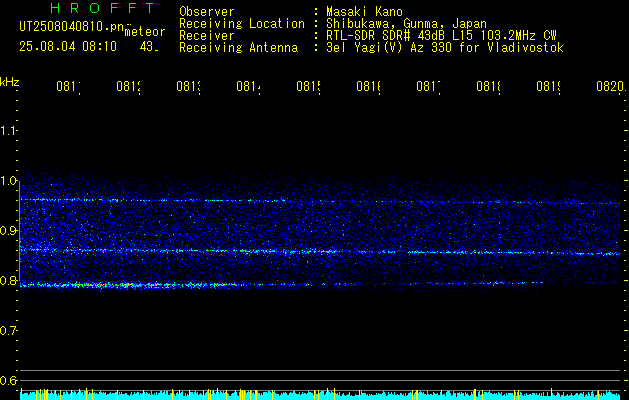Click the cyan power level strip at bottom
The height and width of the screenshot is (400, 629).
pos(320,395)
